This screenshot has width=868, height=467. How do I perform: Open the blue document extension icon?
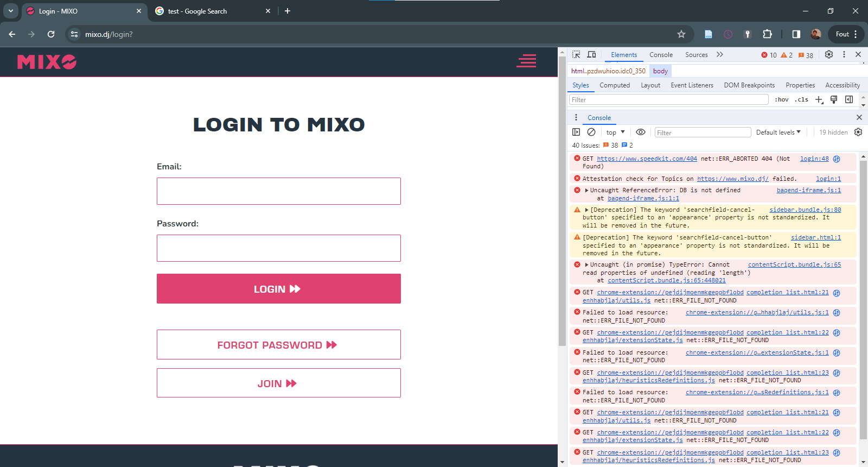pyautogui.click(x=709, y=34)
